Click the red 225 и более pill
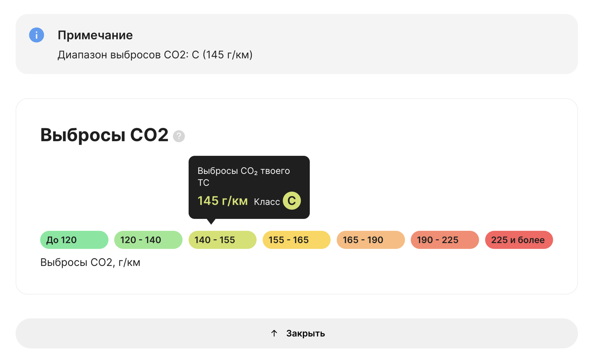 [519, 240]
